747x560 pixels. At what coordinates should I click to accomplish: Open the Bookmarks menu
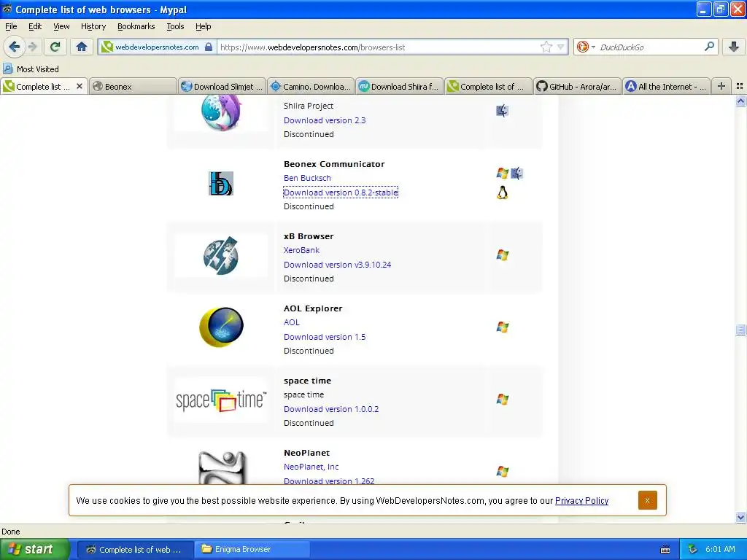136,26
